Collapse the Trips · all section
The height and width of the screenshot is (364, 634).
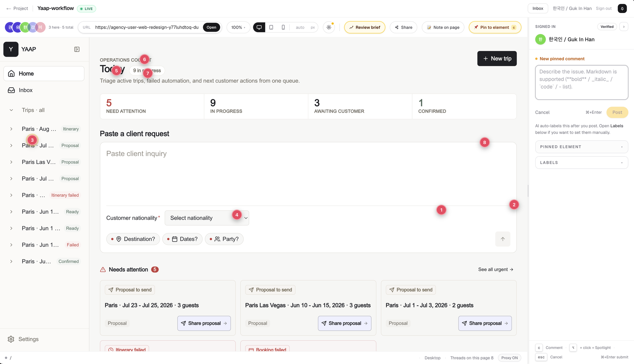(x=11, y=110)
